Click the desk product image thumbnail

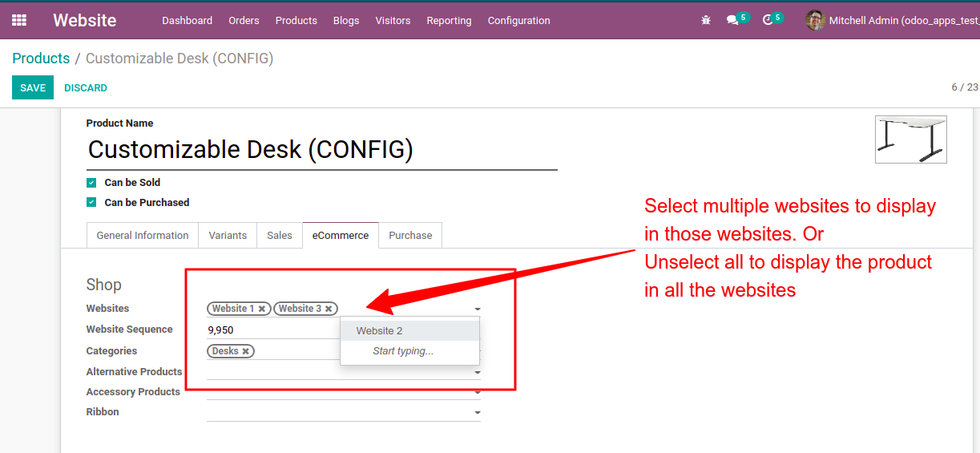tap(910, 140)
